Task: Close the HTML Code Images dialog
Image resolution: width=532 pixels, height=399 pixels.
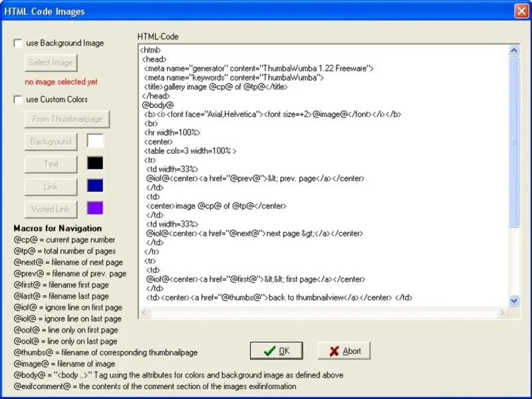Action: tap(521, 11)
